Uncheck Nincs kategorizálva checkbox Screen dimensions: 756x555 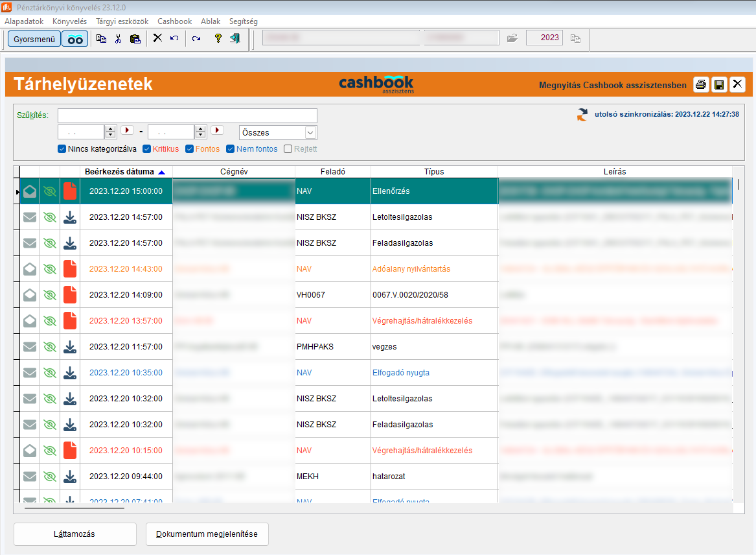pyautogui.click(x=62, y=149)
